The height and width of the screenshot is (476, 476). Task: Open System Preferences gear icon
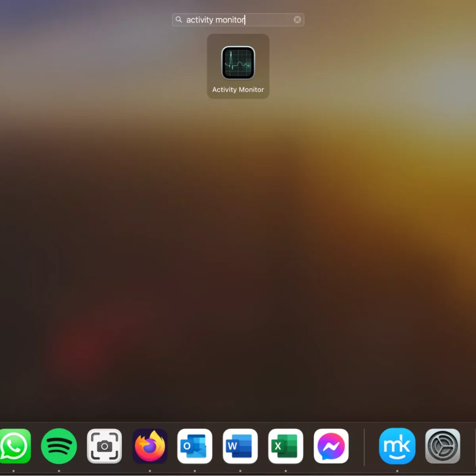(442, 446)
